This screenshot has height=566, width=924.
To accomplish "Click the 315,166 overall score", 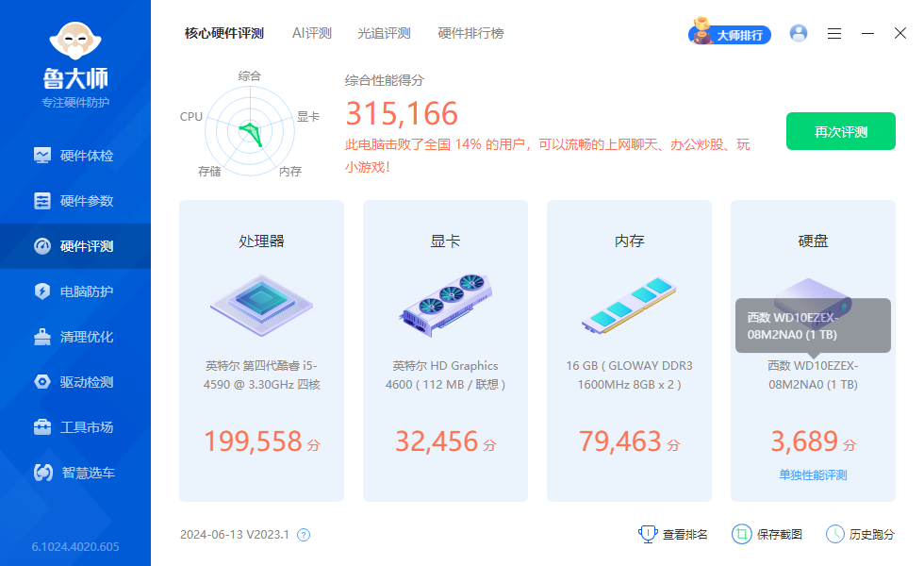I will pos(402,113).
